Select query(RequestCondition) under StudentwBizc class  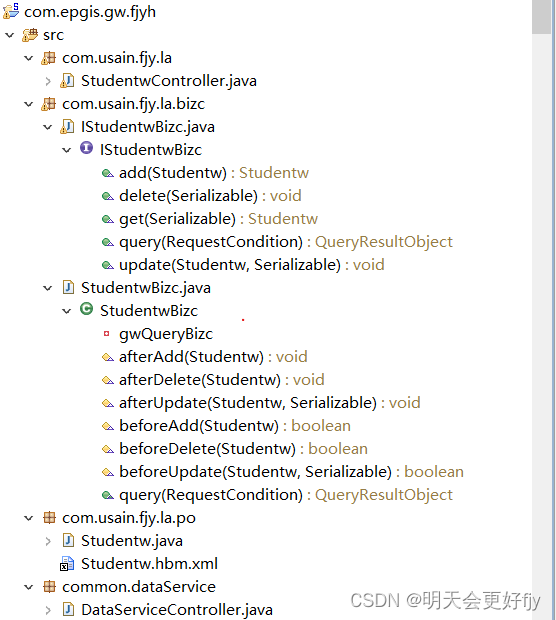[286, 495]
